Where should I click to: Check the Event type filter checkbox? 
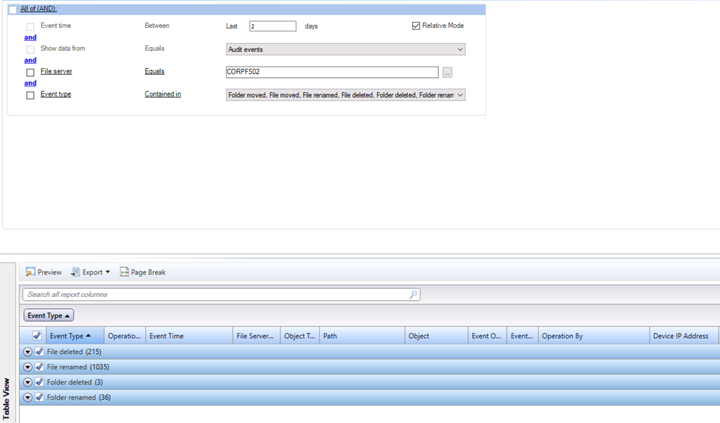point(30,95)
